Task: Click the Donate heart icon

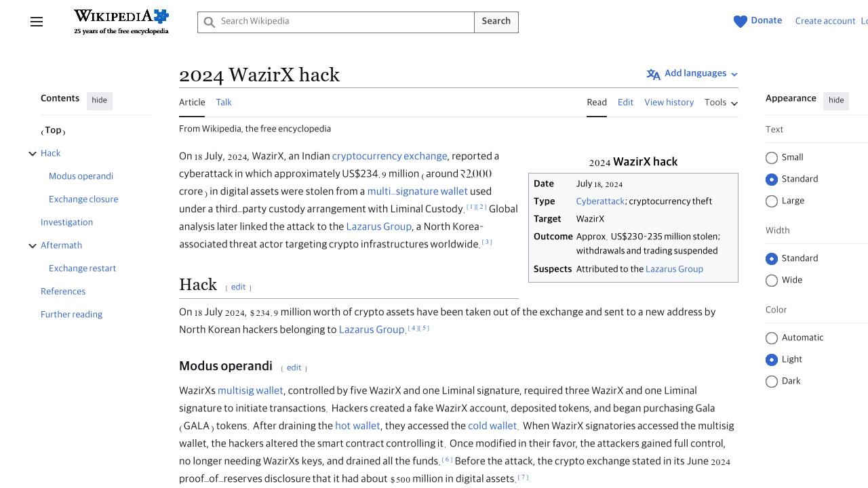Action: 741,22
